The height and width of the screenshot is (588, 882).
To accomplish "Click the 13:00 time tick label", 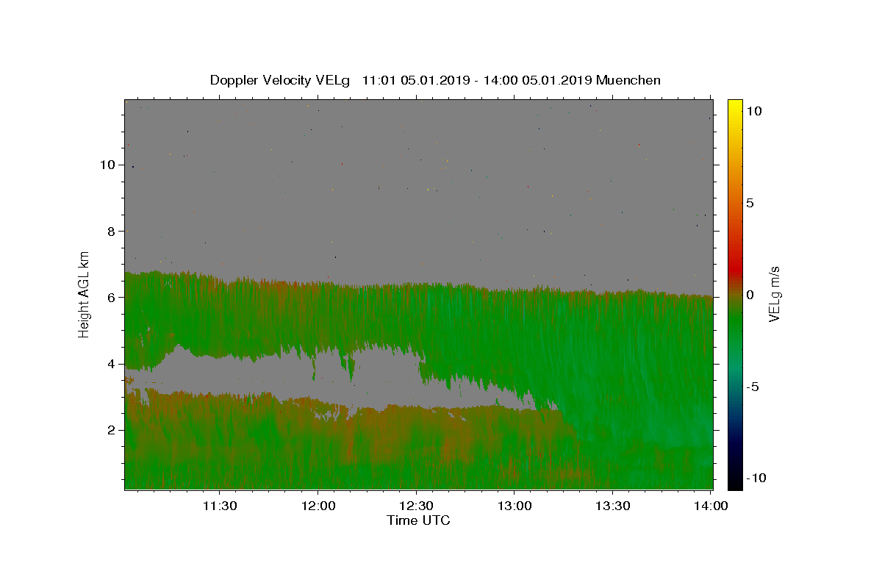I will (514, 506).
